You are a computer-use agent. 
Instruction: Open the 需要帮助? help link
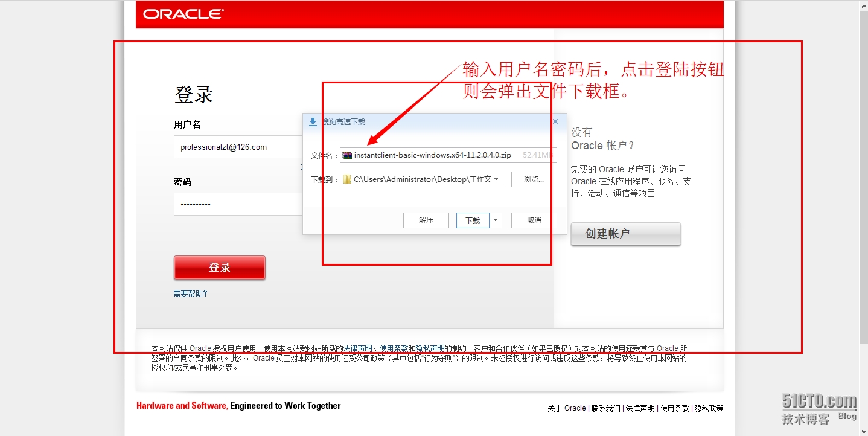pyautogui.click(x=191, y=293)
